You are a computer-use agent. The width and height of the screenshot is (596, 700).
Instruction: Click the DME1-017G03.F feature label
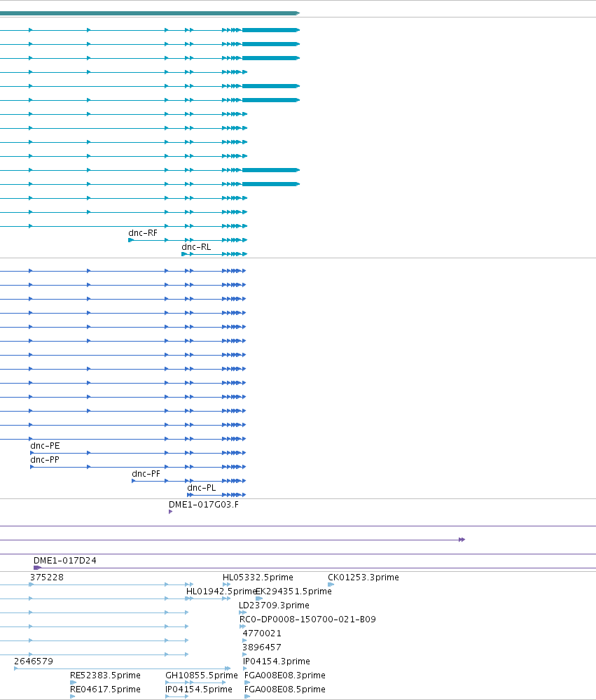click(203, 505)
